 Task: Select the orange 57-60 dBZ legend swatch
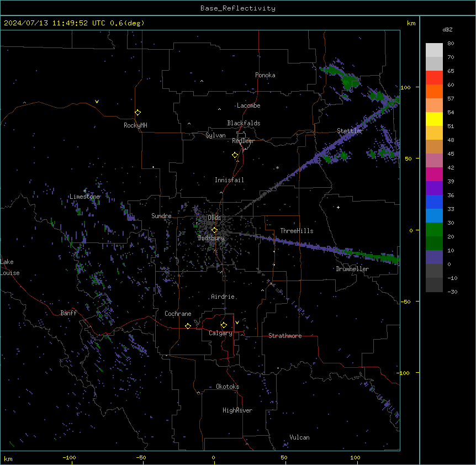(434, 91)
